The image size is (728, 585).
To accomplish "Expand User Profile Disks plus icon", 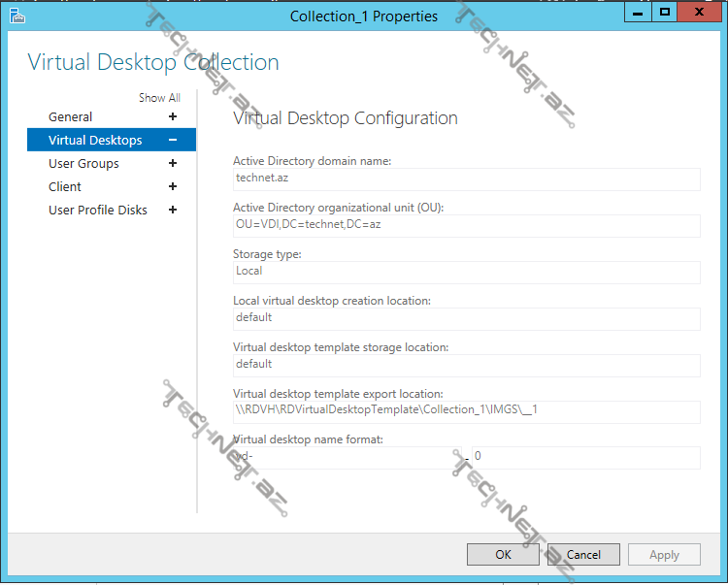I will (x=173, y=210).
